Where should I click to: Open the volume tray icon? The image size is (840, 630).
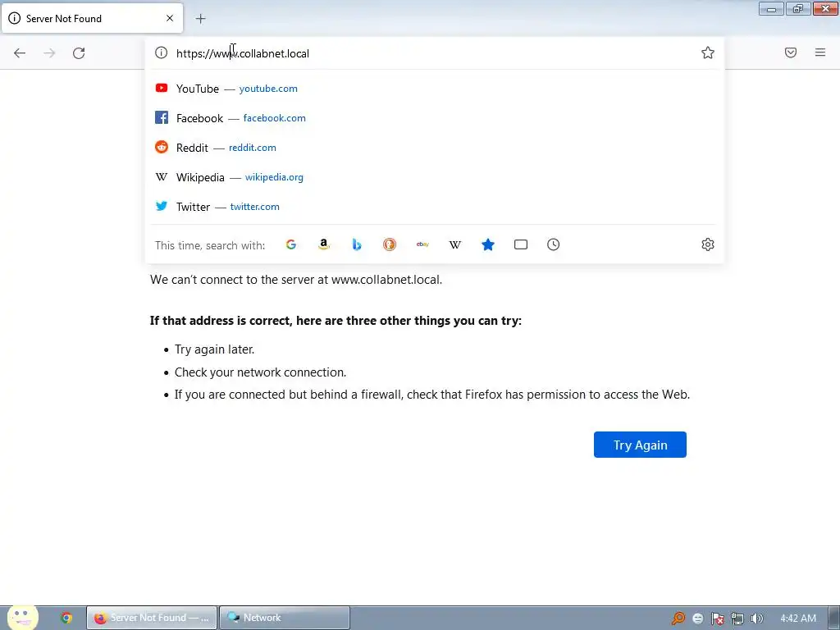[757, 619]
